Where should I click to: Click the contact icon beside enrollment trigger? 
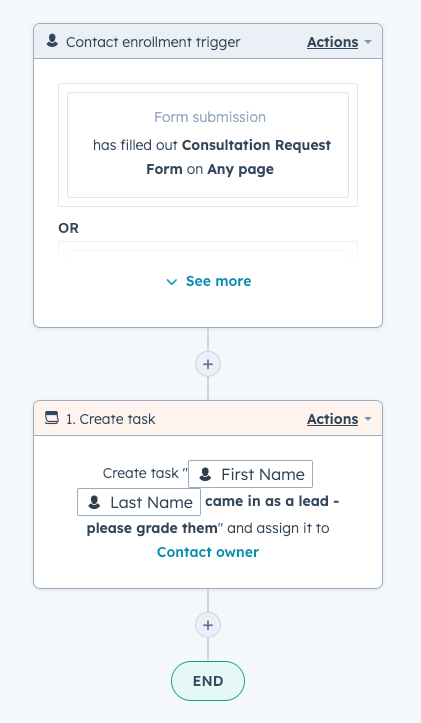point(53,41)
